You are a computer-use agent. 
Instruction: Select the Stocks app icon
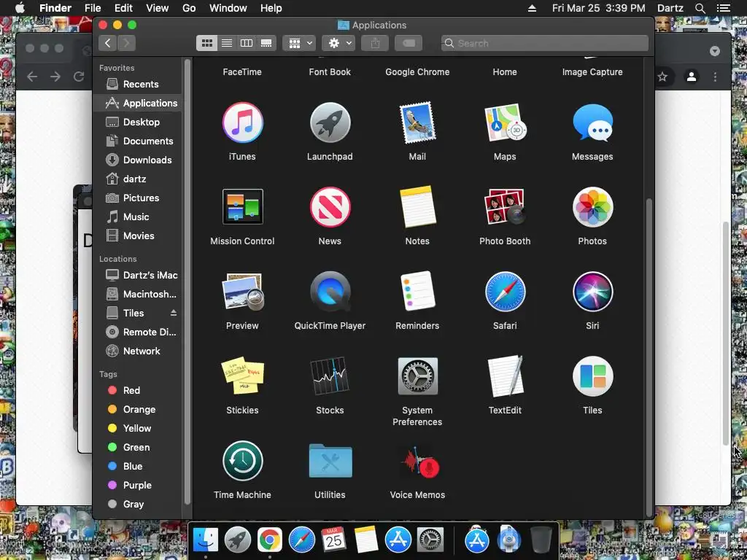[x=330, y=376]
